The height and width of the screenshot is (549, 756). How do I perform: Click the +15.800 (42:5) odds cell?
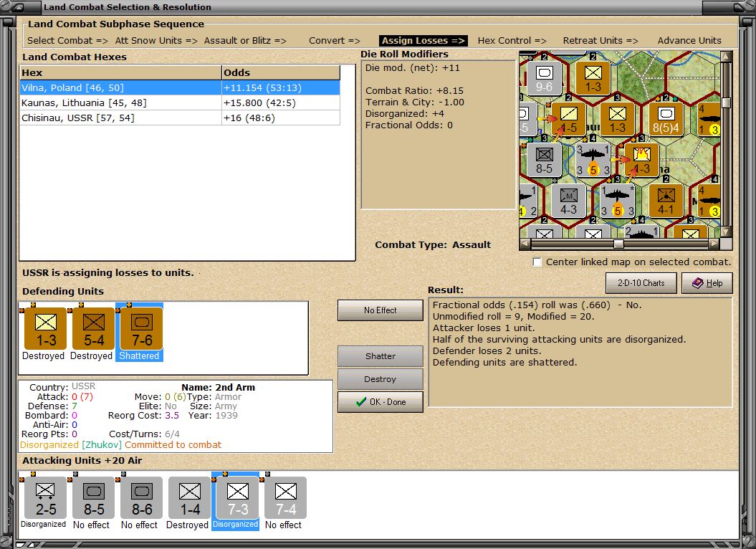click(x=281, y=102)
